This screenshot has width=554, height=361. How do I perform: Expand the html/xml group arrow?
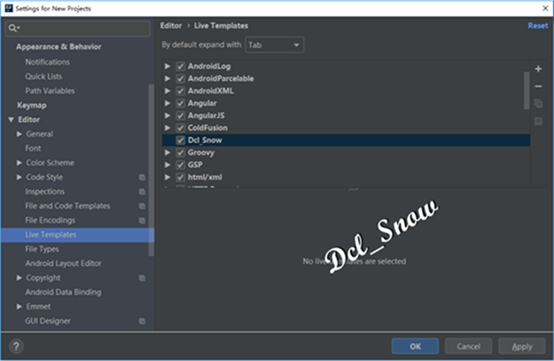click(167, 177)
